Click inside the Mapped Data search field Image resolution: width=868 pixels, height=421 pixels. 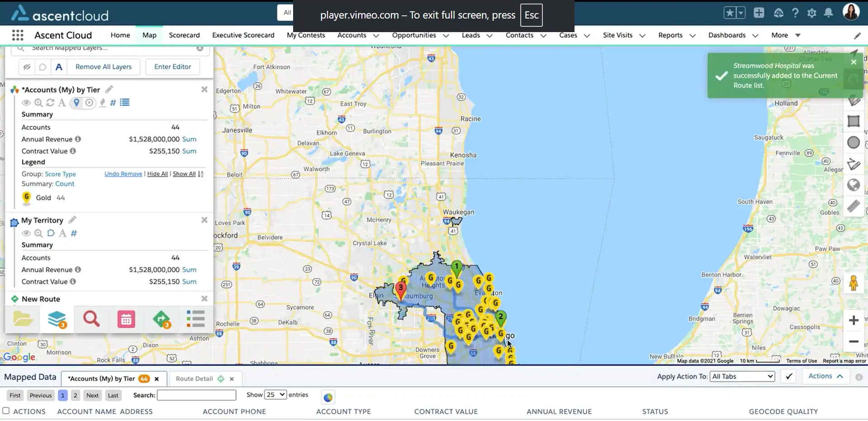coord(196,395)
